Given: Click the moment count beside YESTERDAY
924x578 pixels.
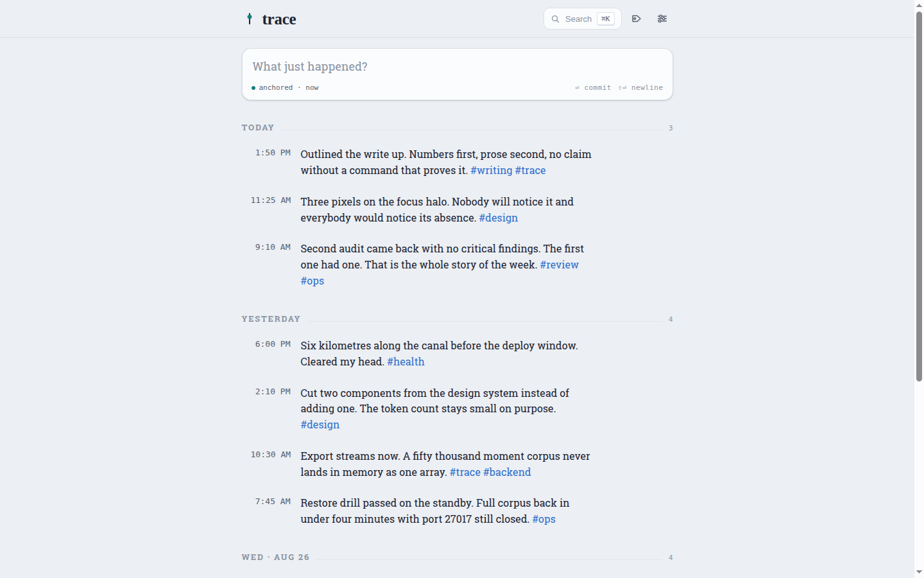Looking at the screenshot, I should click(x=671, y=320).
